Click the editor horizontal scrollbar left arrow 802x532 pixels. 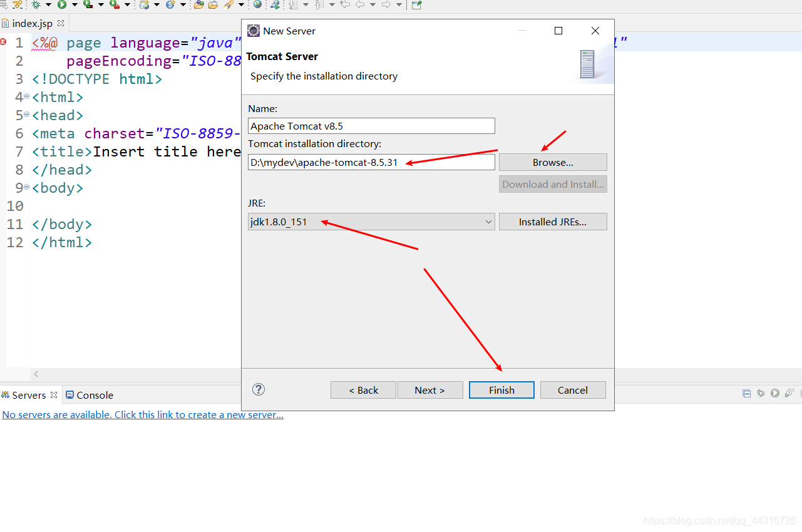click(x=36, y=374)
